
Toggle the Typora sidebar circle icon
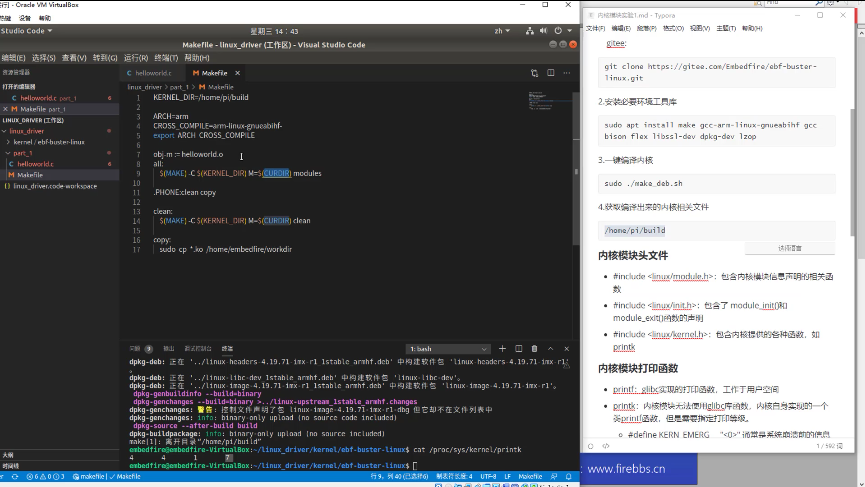point(590,446)
